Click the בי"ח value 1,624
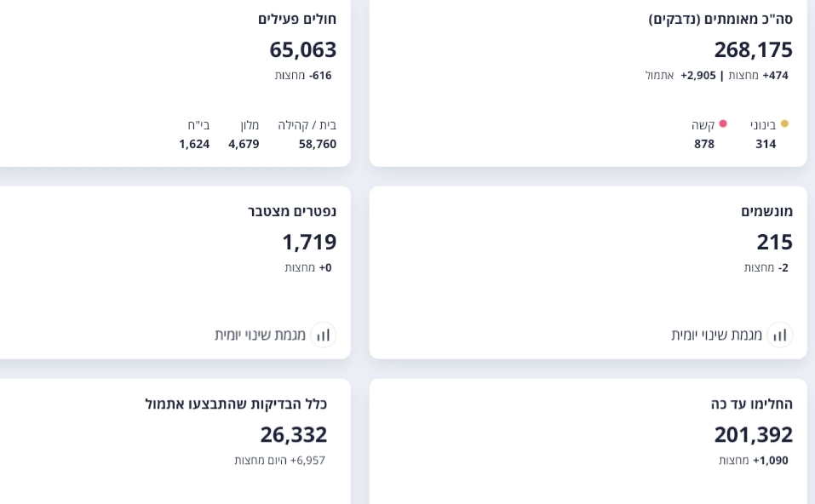This screenshot has height=504, width=815. tap(194, 144)
